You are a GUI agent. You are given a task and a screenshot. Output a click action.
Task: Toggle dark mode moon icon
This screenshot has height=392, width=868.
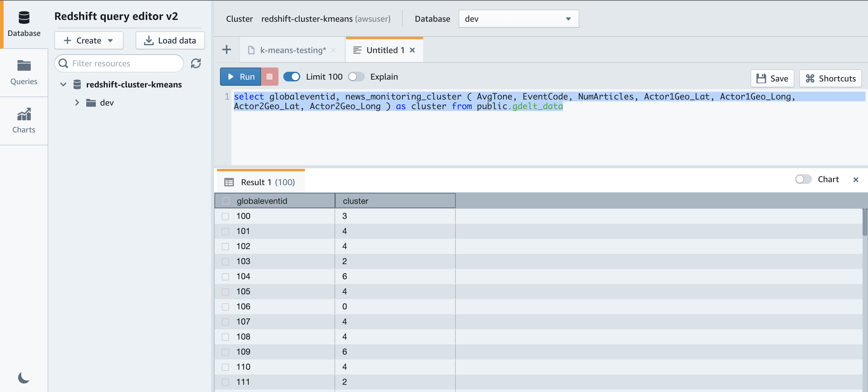[24, 378]
